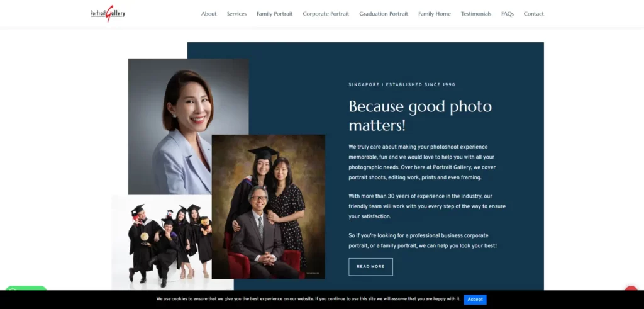Navigate to Graduation Portrait page
Screen dimensions: 644x309
(384, 14)
